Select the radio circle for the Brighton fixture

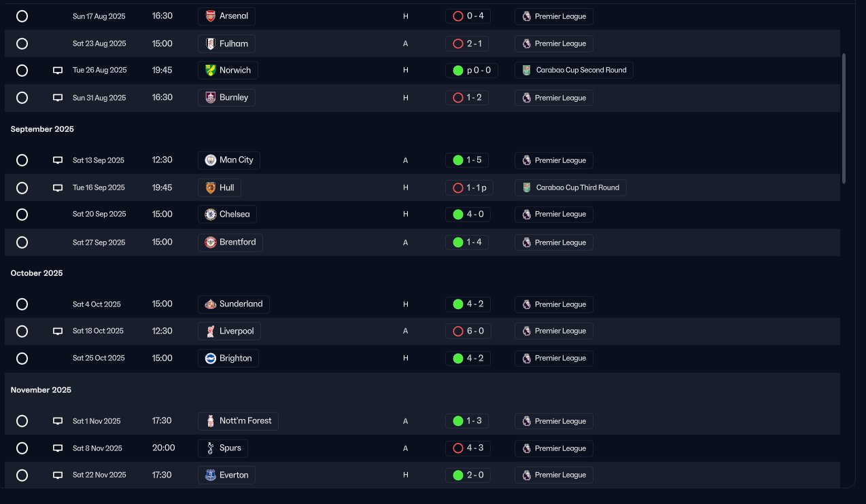click(x=22, y=359)
